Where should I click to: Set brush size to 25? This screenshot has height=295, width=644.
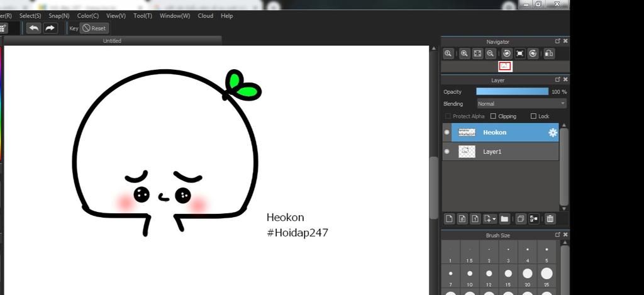point(547,276)
